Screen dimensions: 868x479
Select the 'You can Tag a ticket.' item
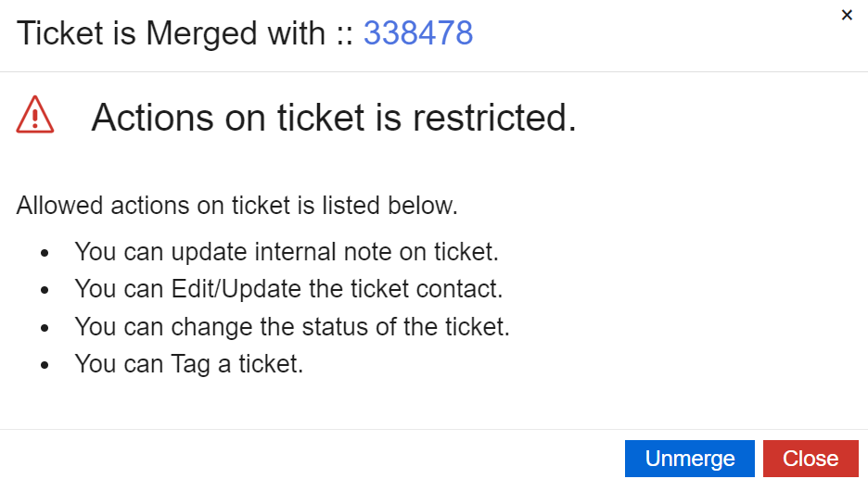[189, 364]
